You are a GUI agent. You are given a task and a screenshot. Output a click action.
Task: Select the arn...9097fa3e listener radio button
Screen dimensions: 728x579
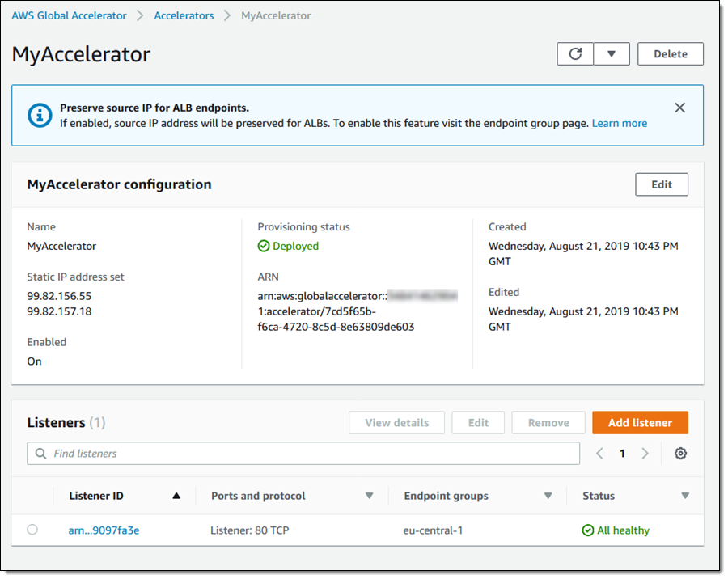(32, 530)
